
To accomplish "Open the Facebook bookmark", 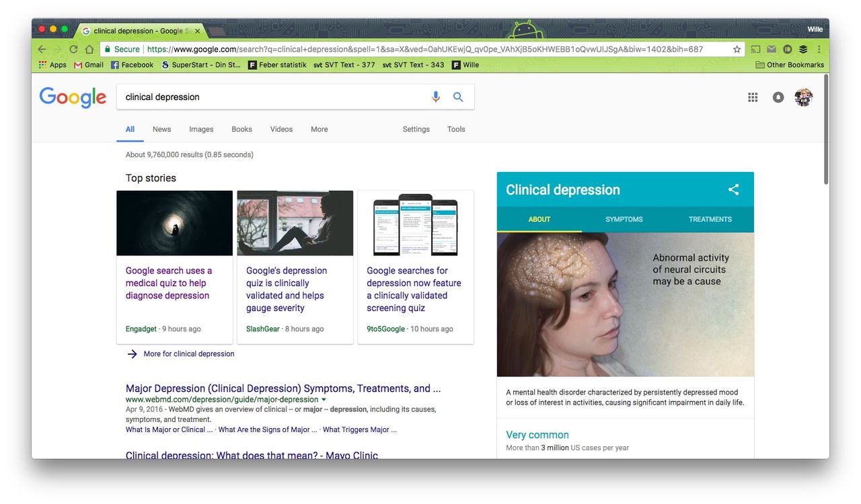I will pyautogui.click(x=132, y=65).
